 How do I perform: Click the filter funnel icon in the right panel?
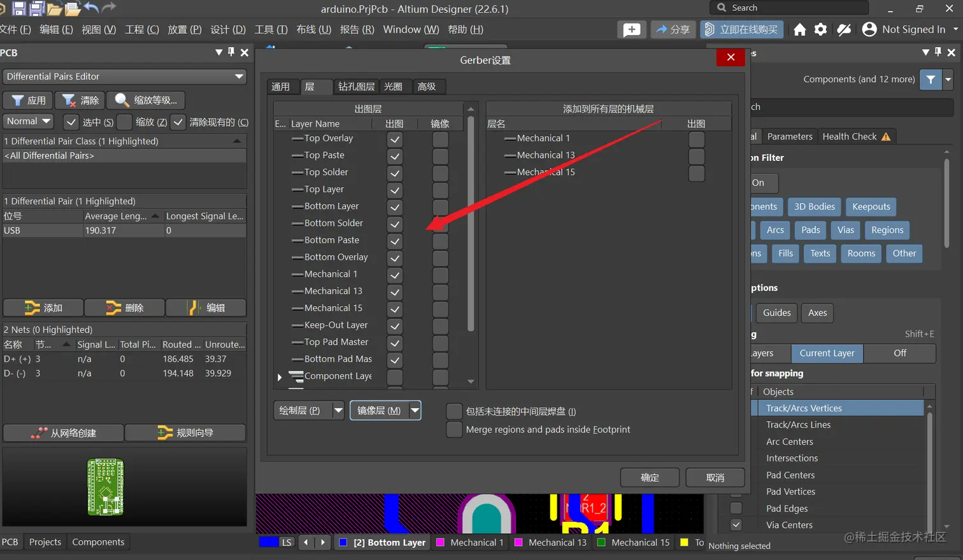coord(931,80)
